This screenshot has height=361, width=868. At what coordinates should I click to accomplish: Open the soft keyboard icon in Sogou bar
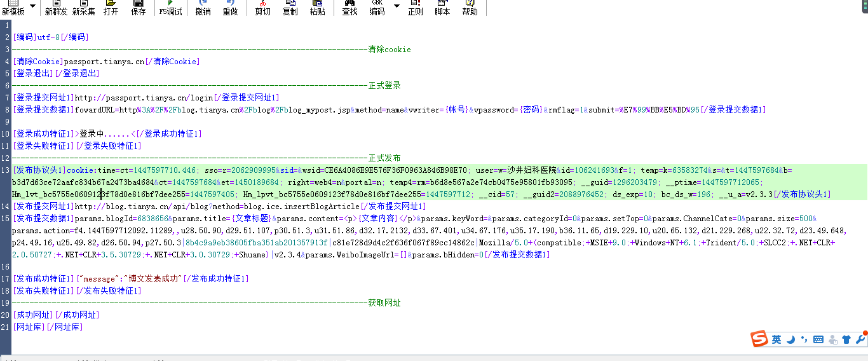click(818, 340)
